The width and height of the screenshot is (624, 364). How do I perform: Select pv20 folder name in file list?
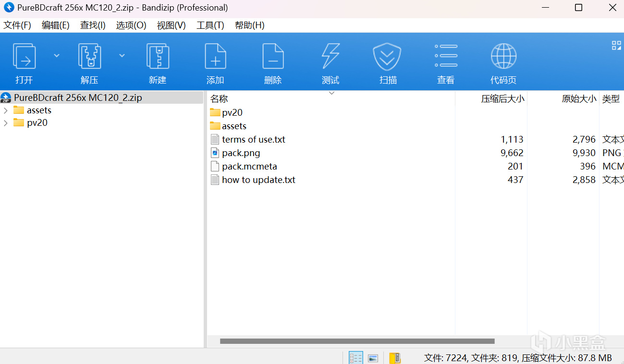click(232, 113)
